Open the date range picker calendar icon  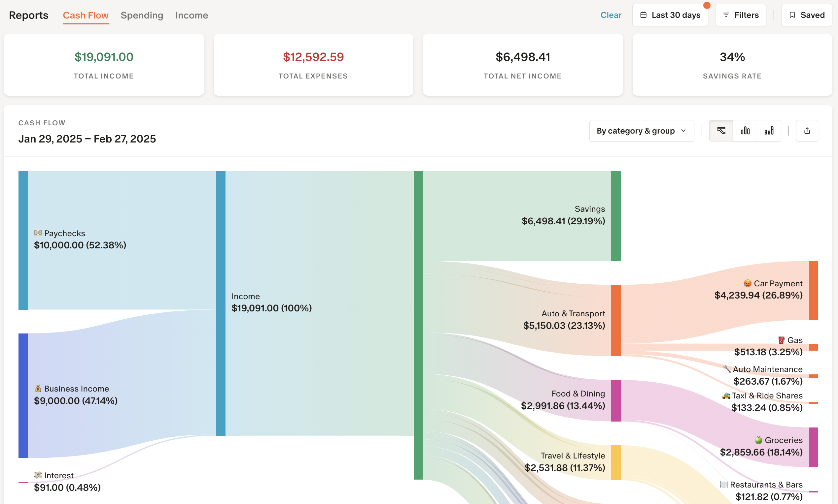tap(644, 15)
